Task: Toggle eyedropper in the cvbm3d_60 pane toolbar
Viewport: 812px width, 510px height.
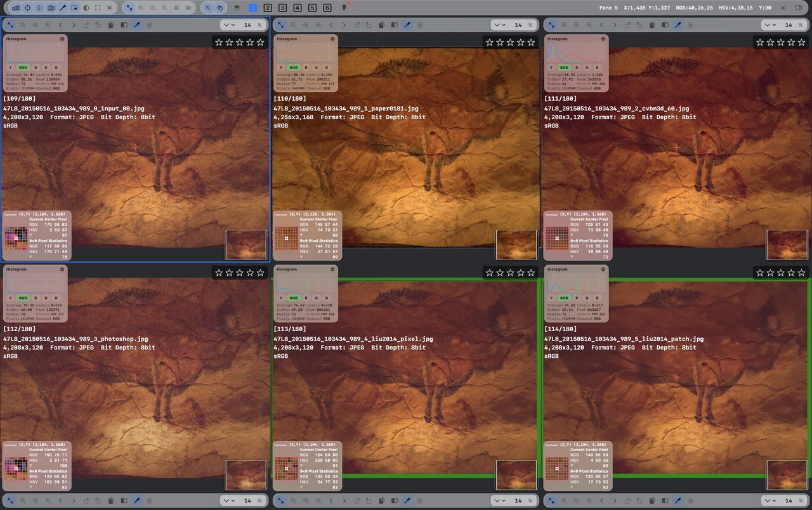Action: click(x=678, y=25)
